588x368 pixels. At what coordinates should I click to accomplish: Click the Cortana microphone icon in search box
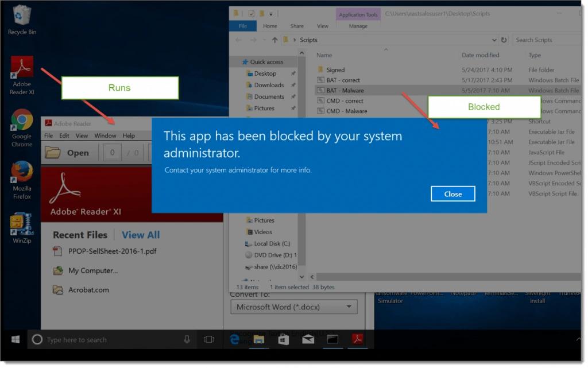click(187, 339)
